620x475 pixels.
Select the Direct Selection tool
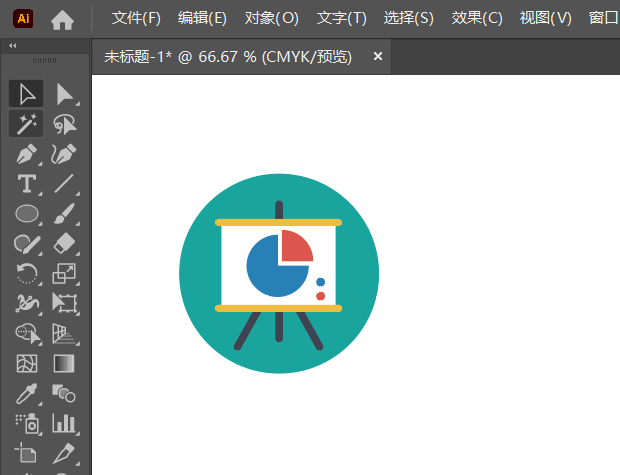click(x=64, y=94)
